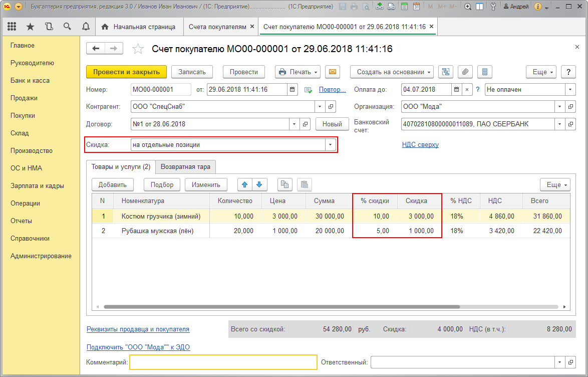The image size is (588, 377).
Task: Open document report list icon
Action: click(484, 72)
